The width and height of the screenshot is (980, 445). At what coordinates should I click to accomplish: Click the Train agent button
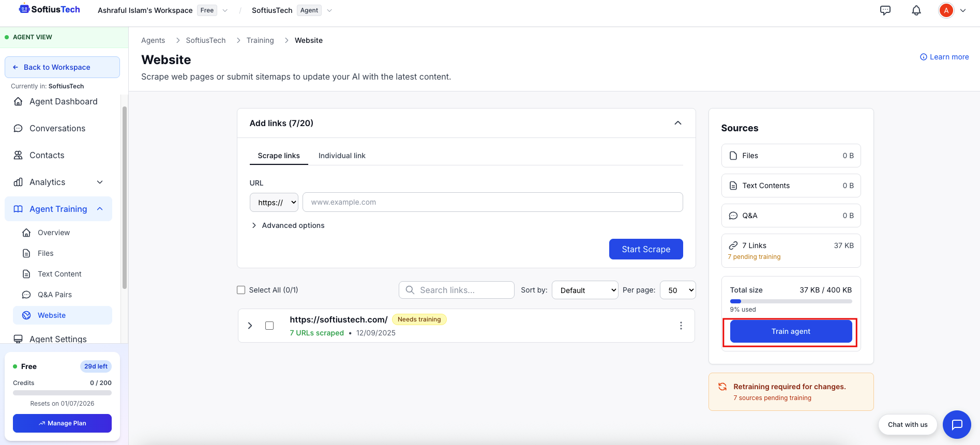(791, 331)
